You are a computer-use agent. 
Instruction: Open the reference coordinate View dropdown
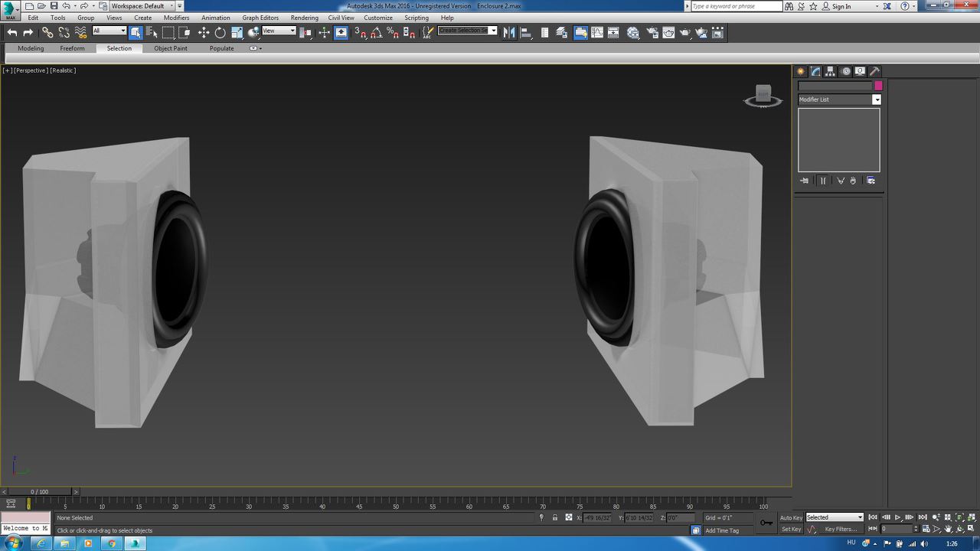tap(279, 31)
